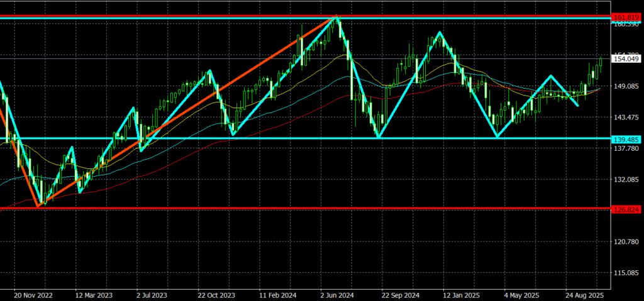This screenshot has width=644, height=301.
Task: Click the 2 Jun 2024 date label
Action: coord(337,293)
